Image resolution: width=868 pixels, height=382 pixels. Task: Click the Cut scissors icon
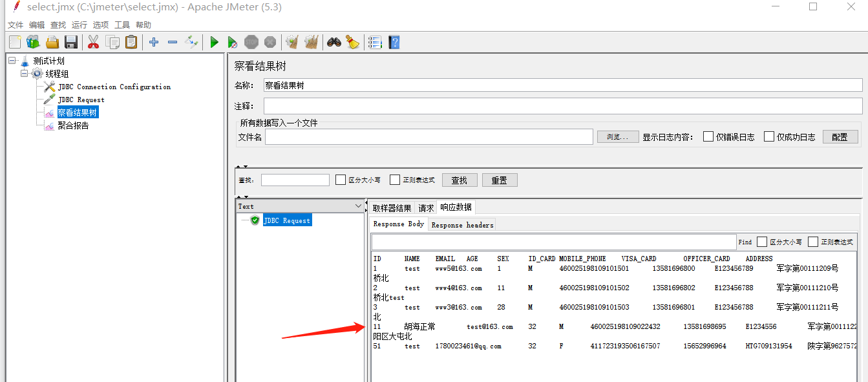click(94, 42)
